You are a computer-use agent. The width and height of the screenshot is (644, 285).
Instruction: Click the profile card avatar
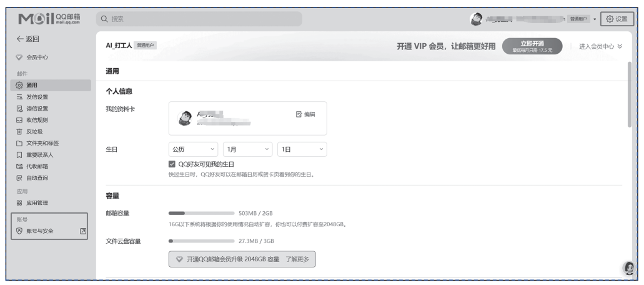coord(184,118)
